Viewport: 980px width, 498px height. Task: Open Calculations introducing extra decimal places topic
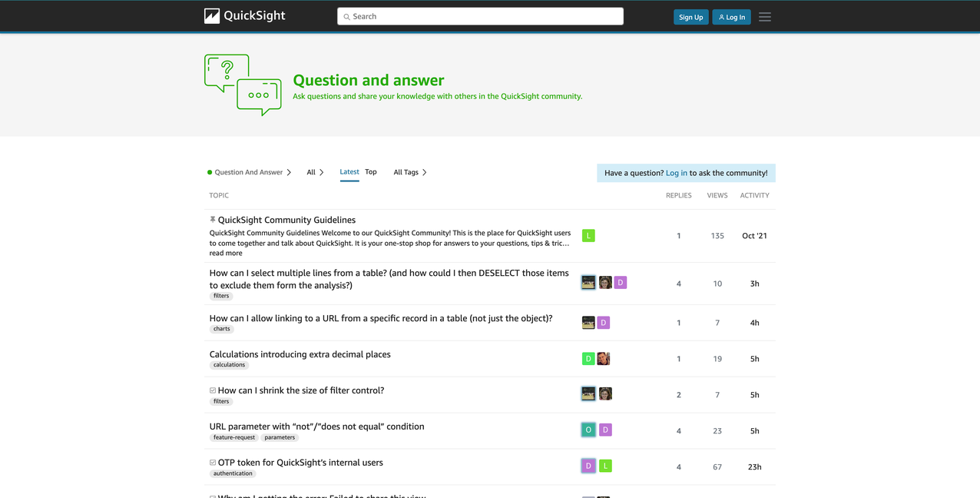pyautogui.click(x=300, y=354)
